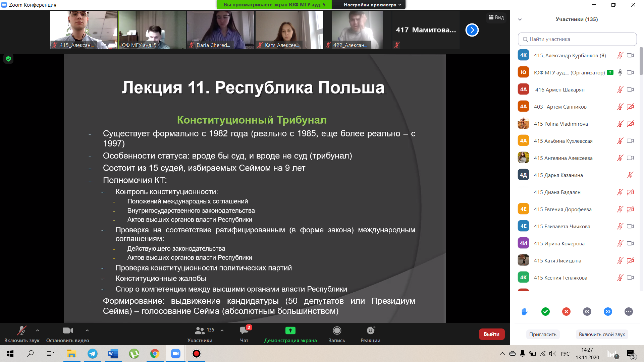Click organizer ЮФ МГУ microphone icon
The width and height of the screenshot is (644, 362).
620,72
